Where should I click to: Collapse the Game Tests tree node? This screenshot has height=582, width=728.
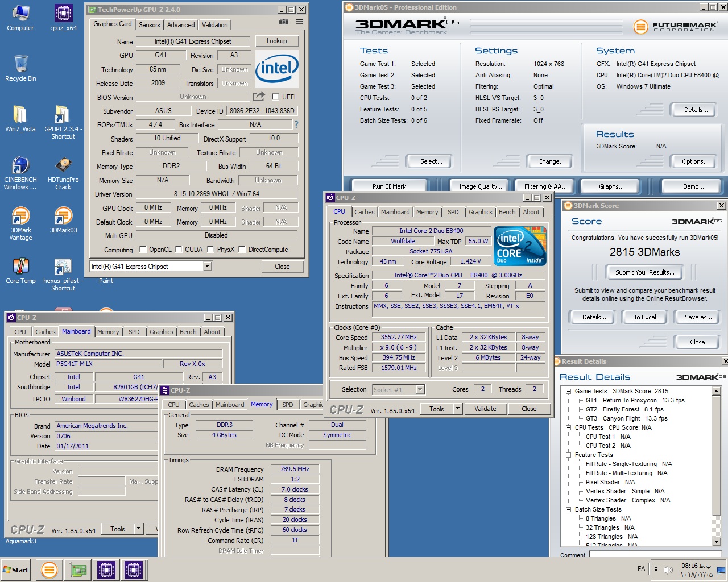point(568,391)
